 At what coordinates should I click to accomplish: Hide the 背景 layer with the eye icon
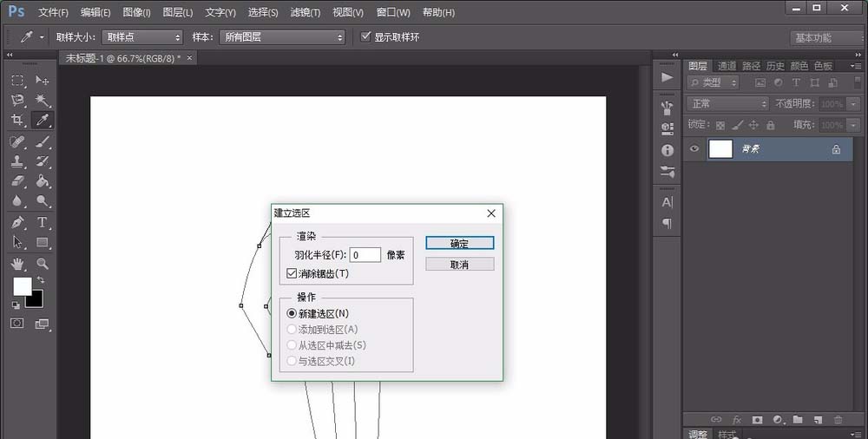click(x=694, y=149)
